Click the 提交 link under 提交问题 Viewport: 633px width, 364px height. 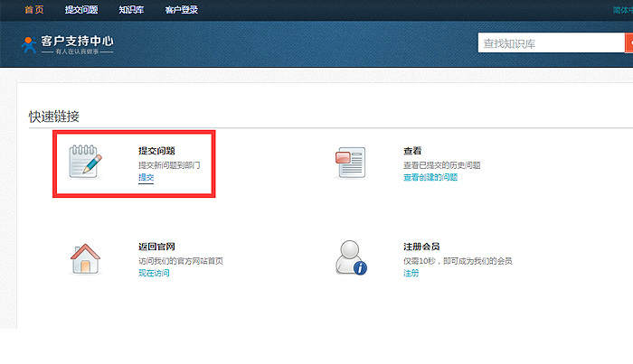click(x=146, y=178)
